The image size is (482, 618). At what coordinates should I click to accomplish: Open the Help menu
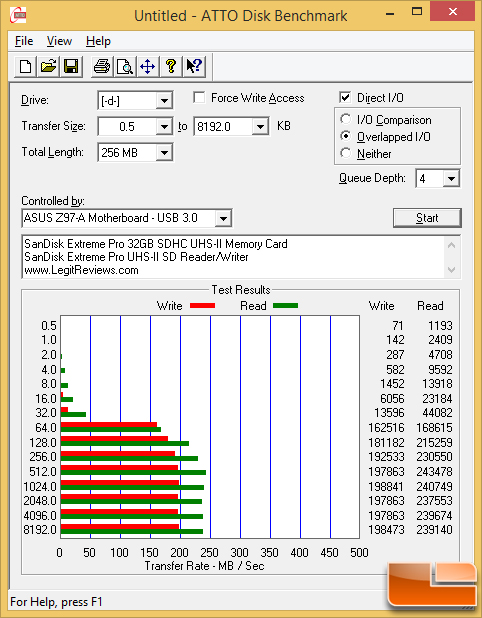[98, 41]
